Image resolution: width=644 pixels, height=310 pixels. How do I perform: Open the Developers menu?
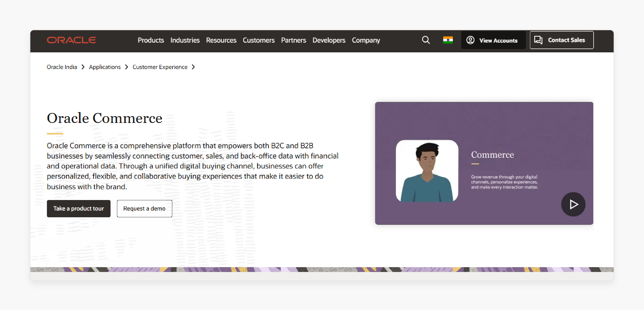329,40
